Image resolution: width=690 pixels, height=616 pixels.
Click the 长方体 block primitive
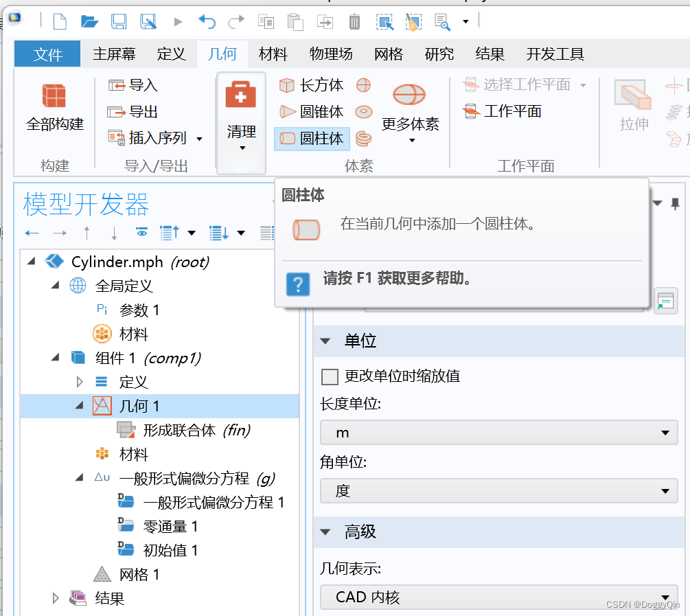point(311,85)
